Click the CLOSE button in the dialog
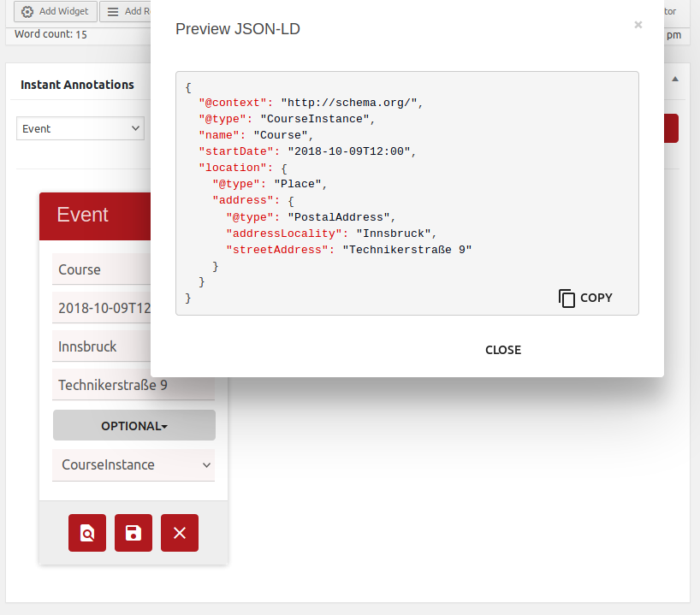This screenshot has height=615, width=700. pyautogui.click(x=503, y=350)
